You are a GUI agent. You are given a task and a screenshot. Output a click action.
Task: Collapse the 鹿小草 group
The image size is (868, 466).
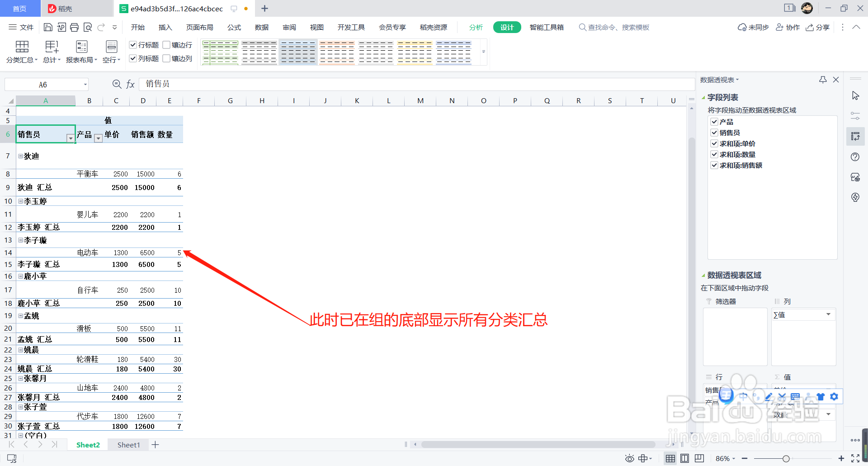click(20, 276)
